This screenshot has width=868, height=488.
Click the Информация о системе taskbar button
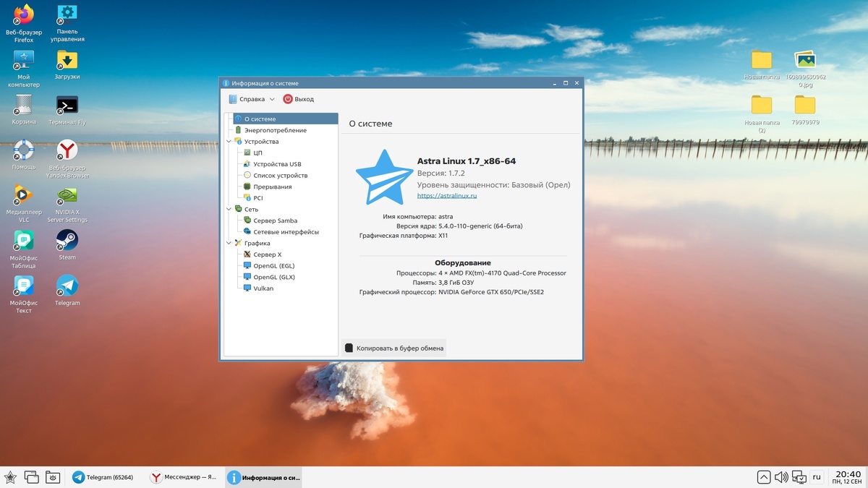pos(263,477)
